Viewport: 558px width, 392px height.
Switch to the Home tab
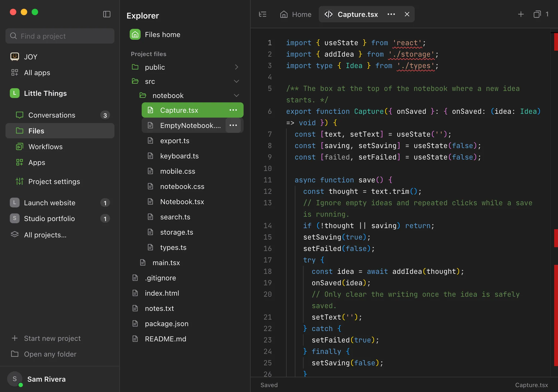click(296, 14)
